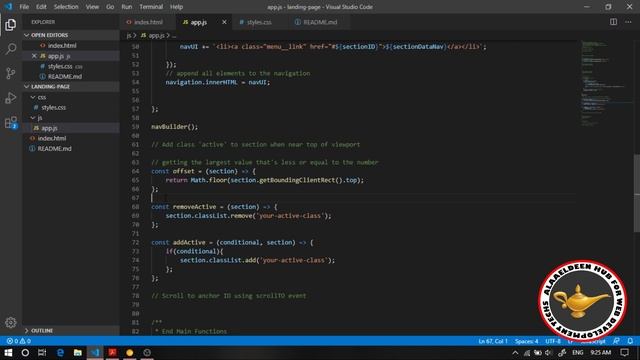Screen dimensions: 640x360
Task: Select index.html in Open Editors
Action: [x=71, y=46]
